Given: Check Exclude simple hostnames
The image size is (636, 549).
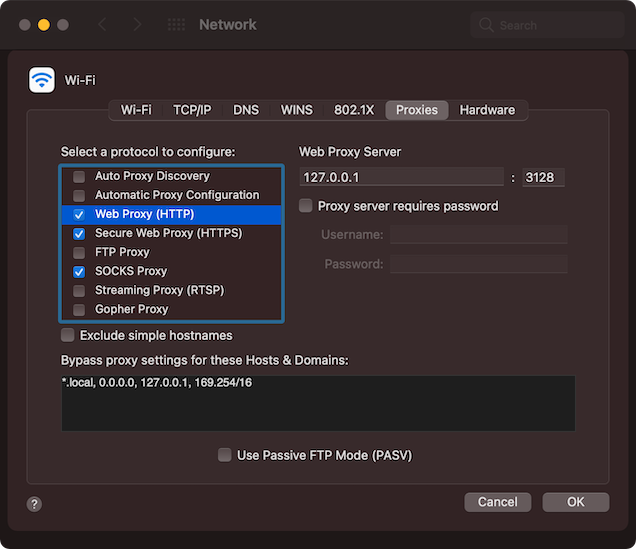Looking at the screenshot, I should (68, 336).
